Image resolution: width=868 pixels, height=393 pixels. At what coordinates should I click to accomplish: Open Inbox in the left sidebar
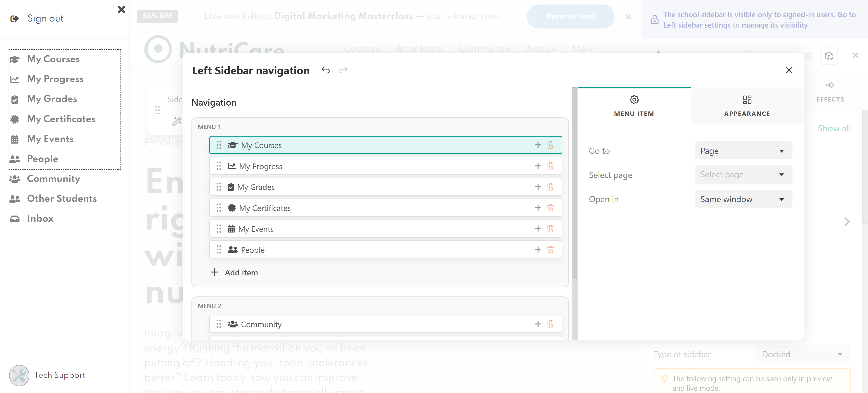click(40, 218)
